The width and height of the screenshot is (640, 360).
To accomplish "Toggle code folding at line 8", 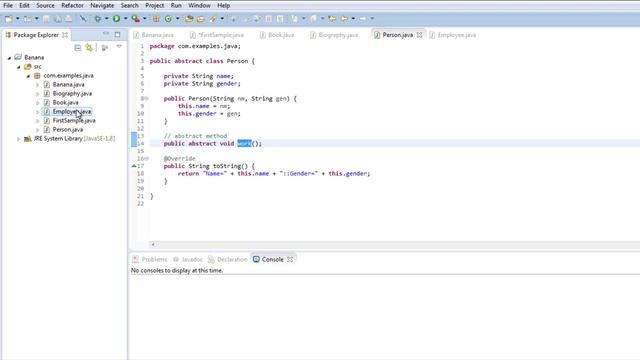I will pos(146,98).
